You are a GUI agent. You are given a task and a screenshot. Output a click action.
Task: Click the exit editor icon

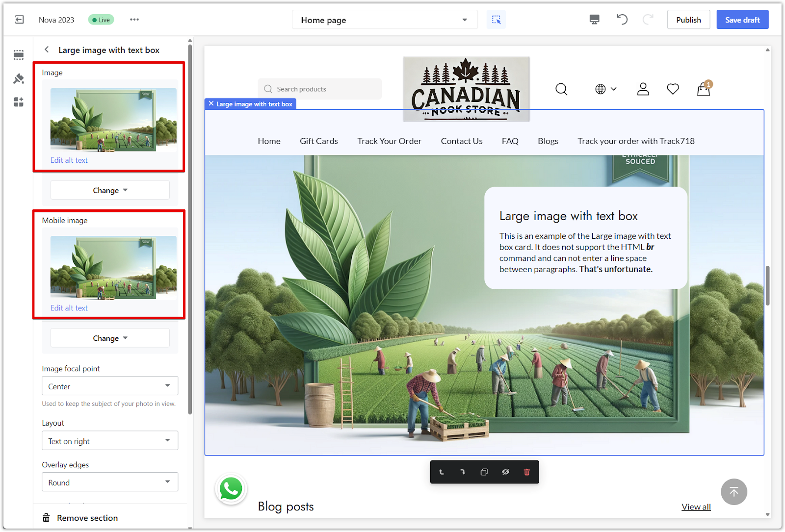pos(19,20)
